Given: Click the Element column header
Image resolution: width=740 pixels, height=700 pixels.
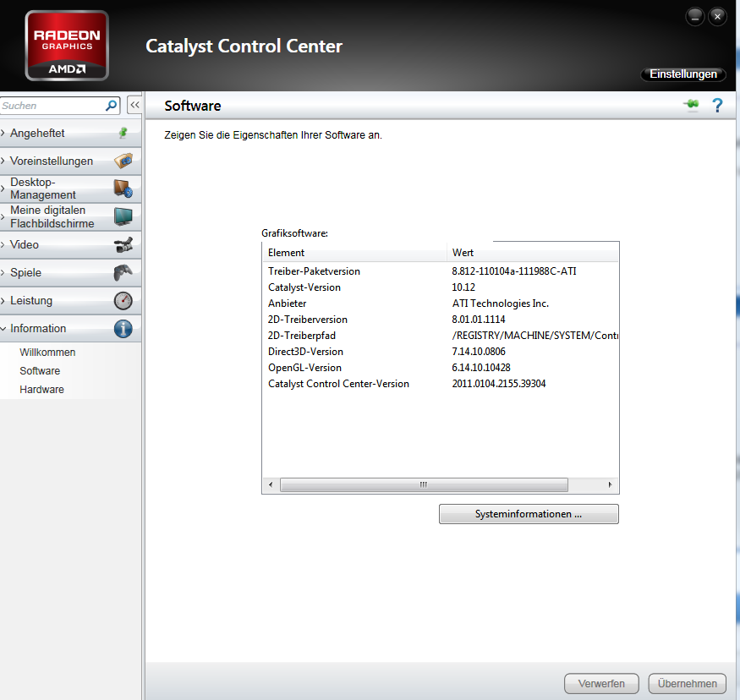Looking at the screenshot, I should [x=355, y=253].
